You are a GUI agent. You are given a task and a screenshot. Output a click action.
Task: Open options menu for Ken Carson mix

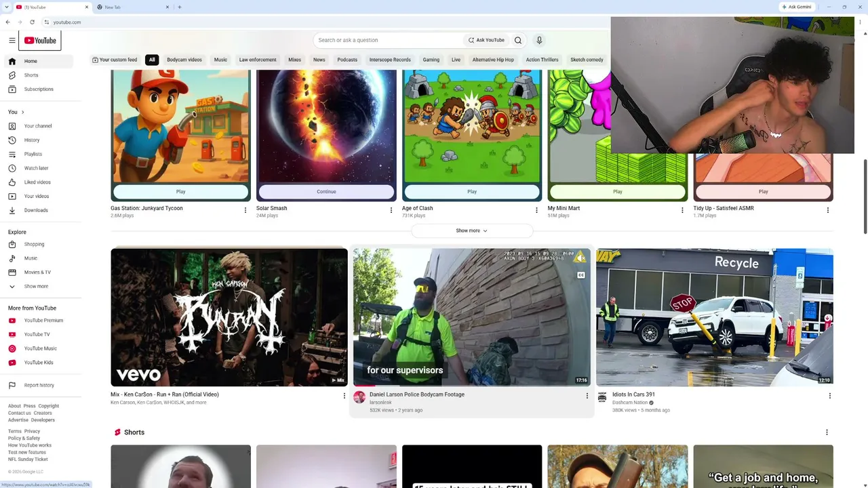coord(344,396)
